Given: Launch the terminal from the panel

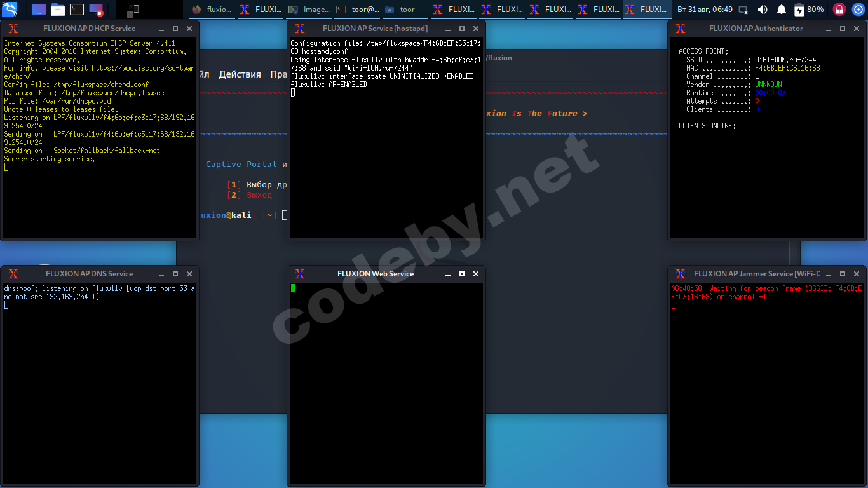Looking at the screenshot, I should pyautogui.click(x=77, y=10).
